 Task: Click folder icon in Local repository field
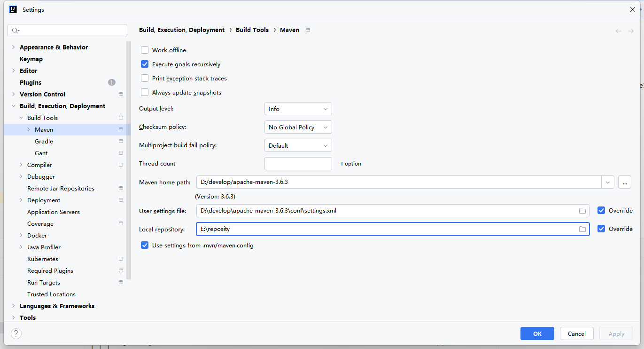pos(582,229)
